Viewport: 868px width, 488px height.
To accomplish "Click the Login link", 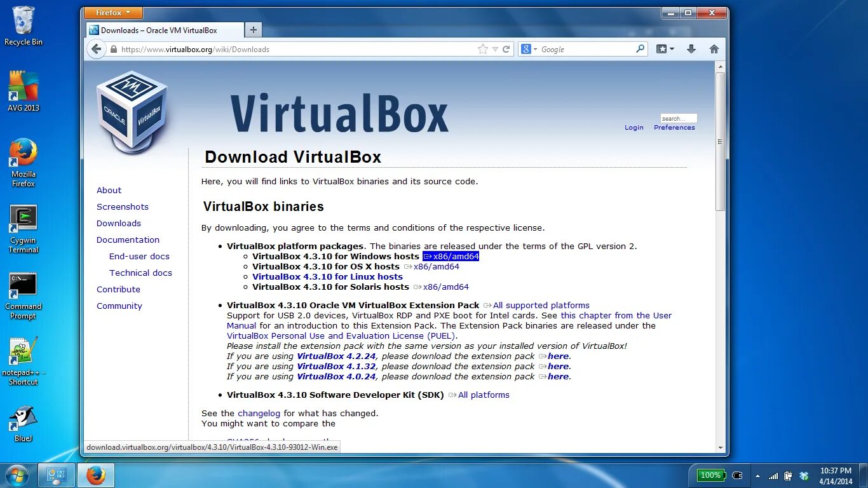I will 634,127.
